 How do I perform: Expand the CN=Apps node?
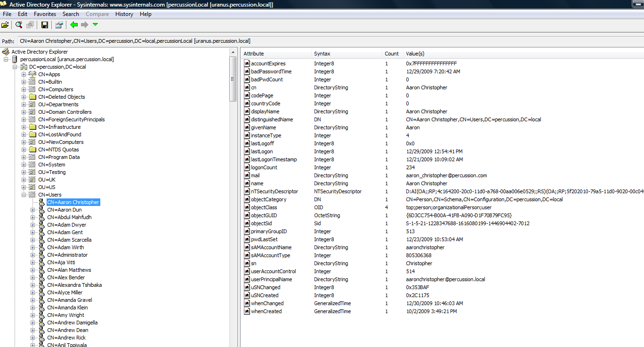(x=24, y=74)
